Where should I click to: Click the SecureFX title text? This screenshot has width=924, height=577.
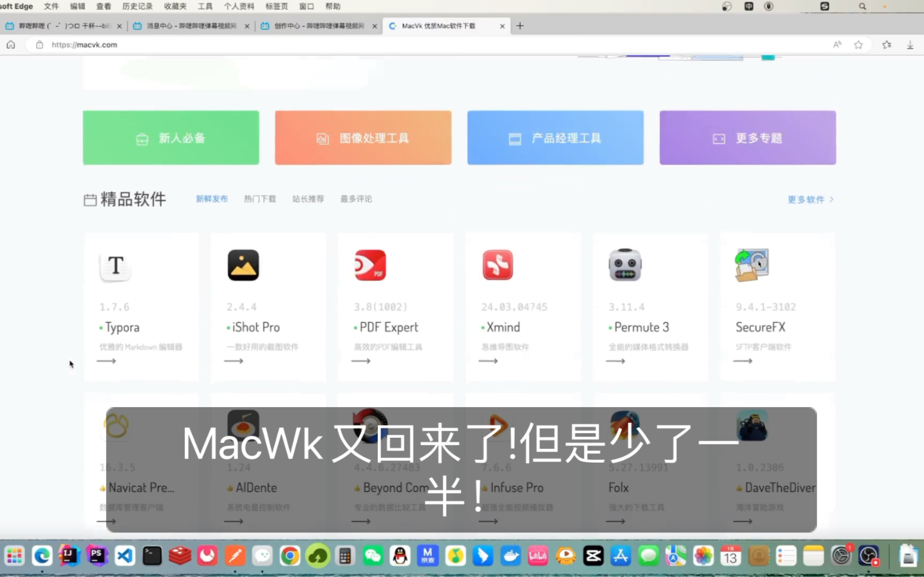pos(760,327)
